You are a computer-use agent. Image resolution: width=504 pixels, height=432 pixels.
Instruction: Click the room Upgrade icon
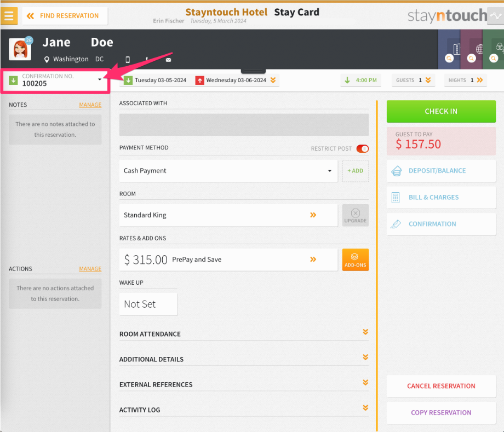point(355,215)
